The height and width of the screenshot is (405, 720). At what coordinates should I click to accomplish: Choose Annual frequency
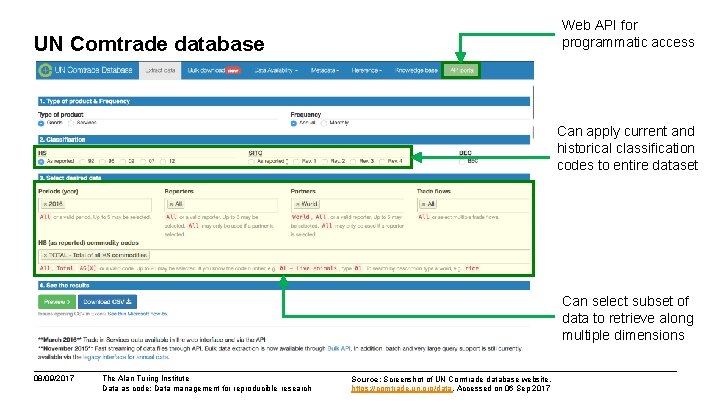tap(293, 123)
